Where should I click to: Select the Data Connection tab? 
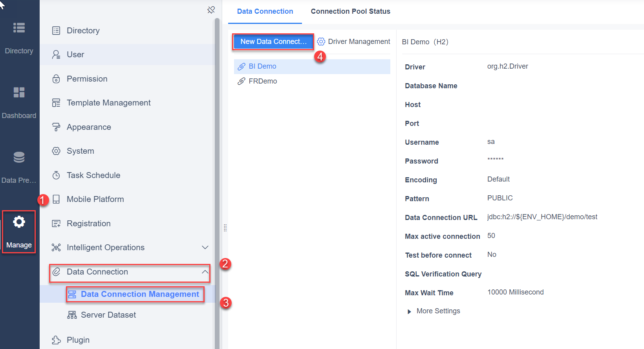[265, 11]
